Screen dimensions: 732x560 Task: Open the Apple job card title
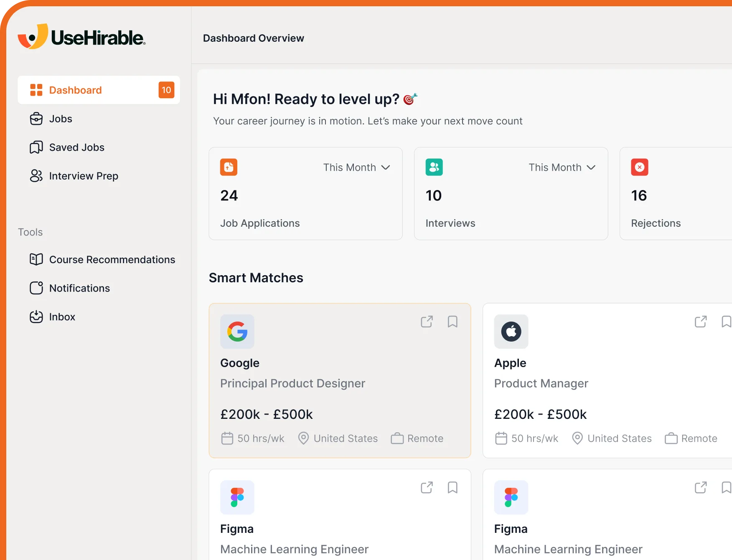pos(510,363)
